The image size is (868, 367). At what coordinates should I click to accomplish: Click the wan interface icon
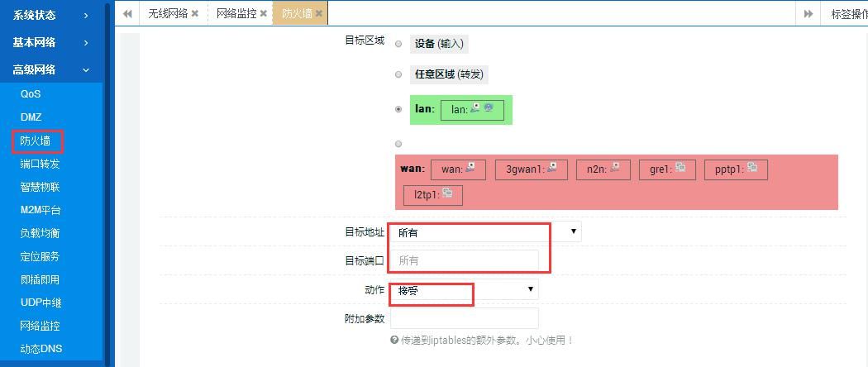tap(470, 168)
